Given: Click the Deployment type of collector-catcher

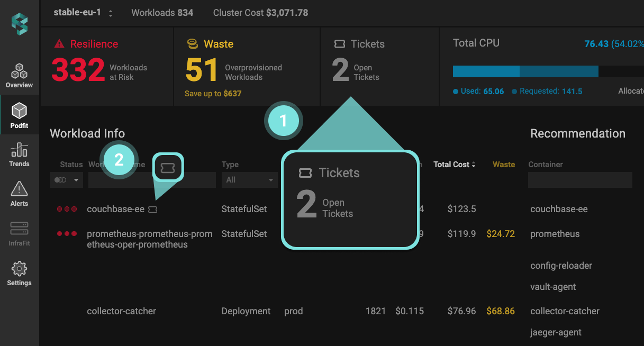Looking at the screenshot, I should (x=246, y=311).
